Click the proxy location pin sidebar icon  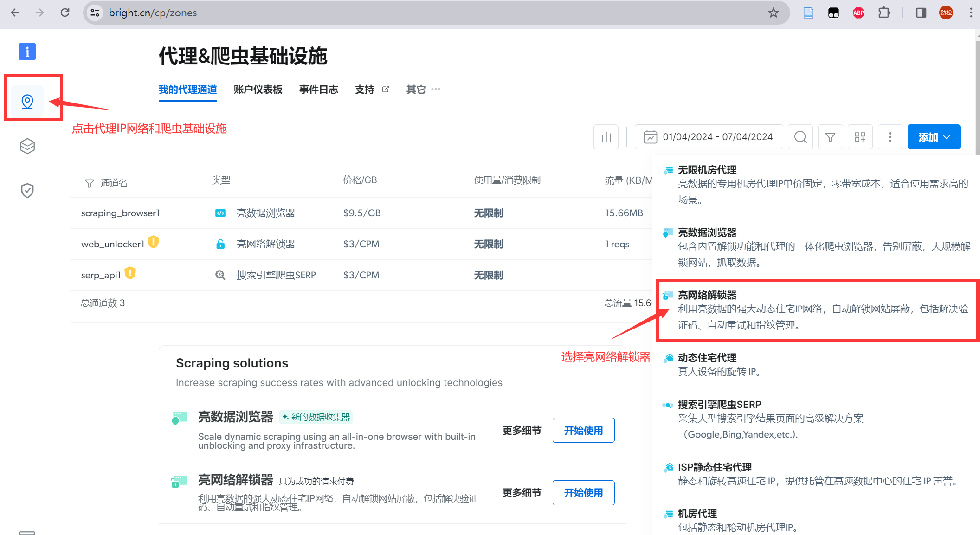pyautogui.click(x=27, y=101)
